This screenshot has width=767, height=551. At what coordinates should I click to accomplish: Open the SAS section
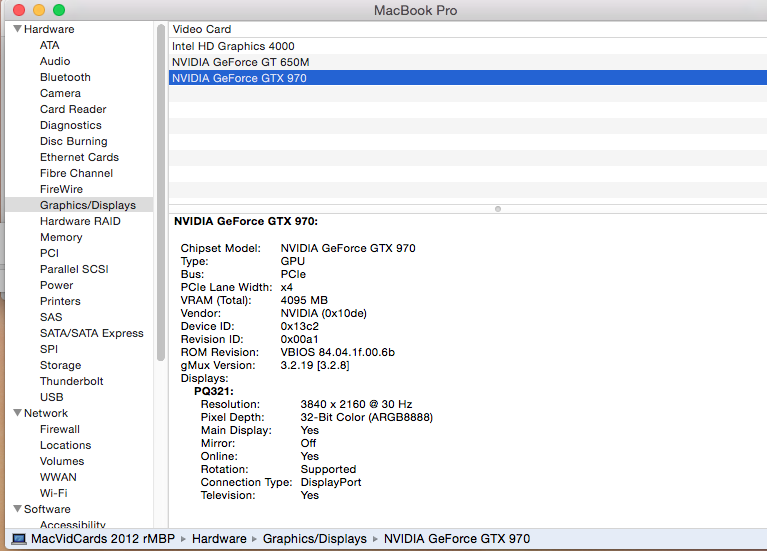(51, 317)
